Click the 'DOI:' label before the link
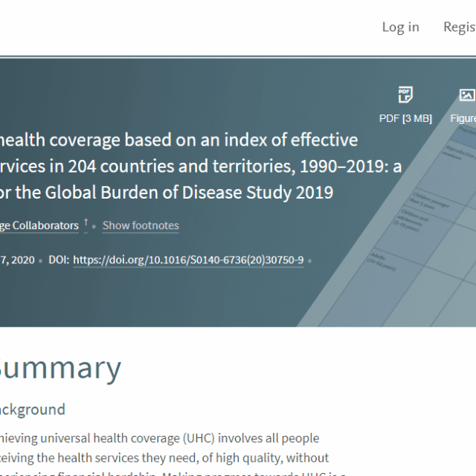This screenshot has width=476, height=476. coord(58,260)
